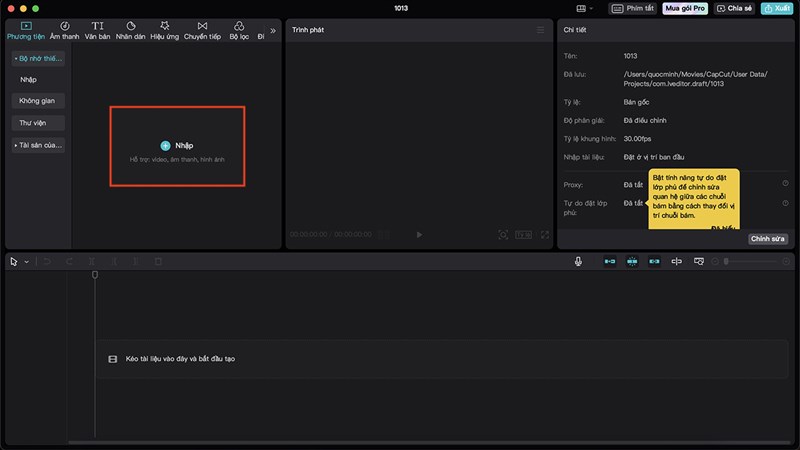
Task: Expand more tabs with the double-chevron arrow
Action: tap(273, 30)
